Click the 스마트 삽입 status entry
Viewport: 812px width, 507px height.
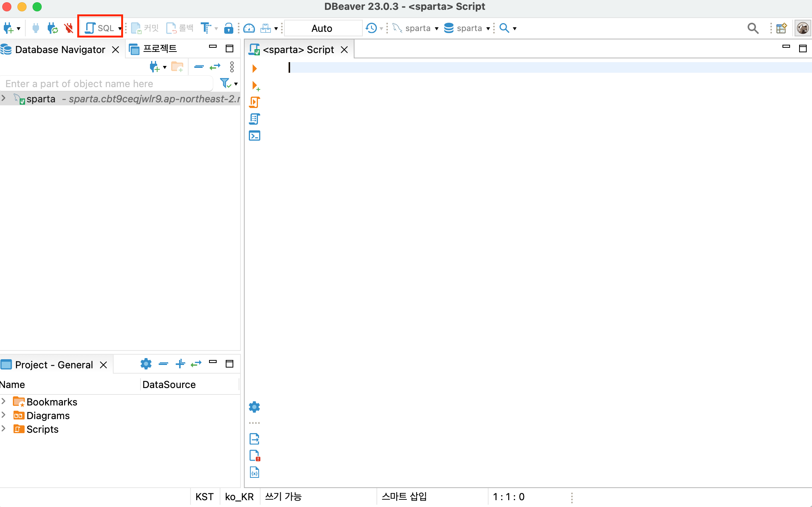[404, 497]
